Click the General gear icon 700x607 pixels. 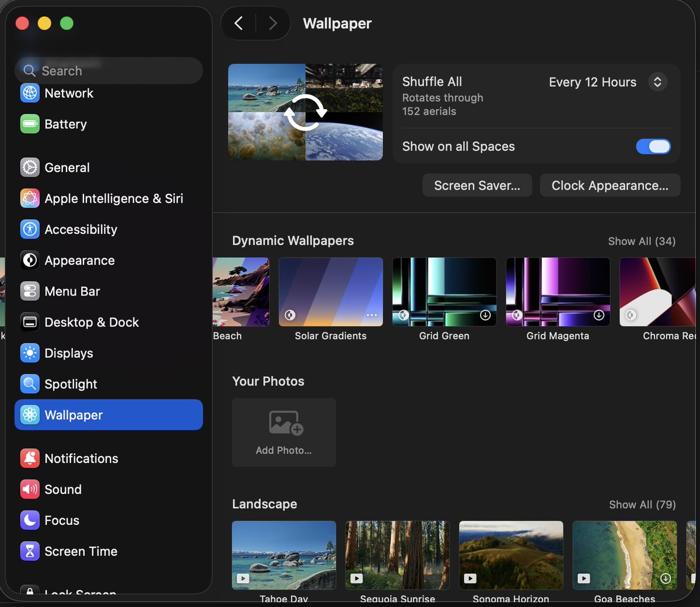[30, 167]
